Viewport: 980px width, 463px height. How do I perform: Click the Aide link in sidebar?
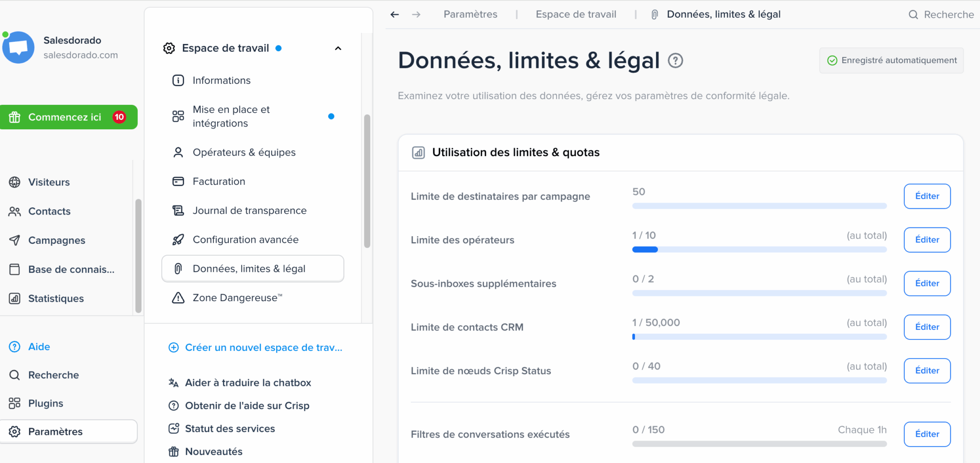click(x=29, y=347)
